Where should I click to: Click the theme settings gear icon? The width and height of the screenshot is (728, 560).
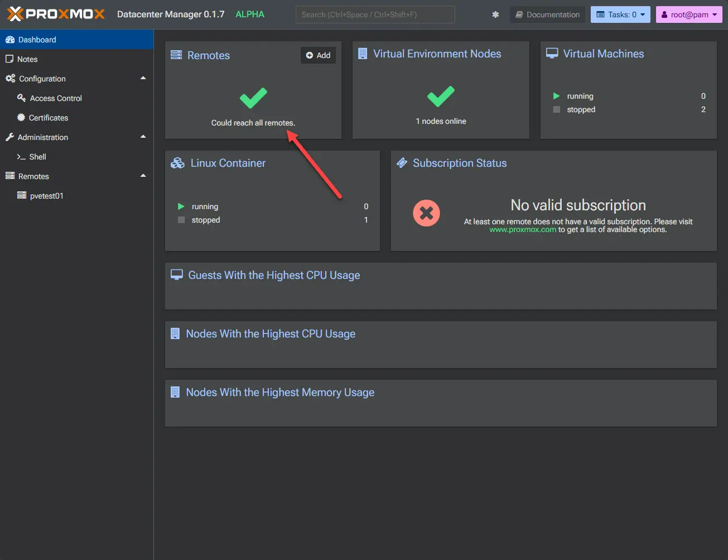(495, 15)
